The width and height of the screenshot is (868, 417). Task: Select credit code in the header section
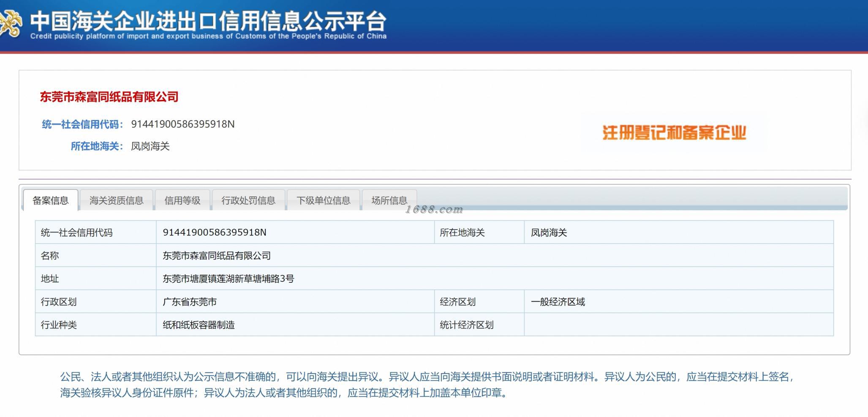tap(183, 124)
